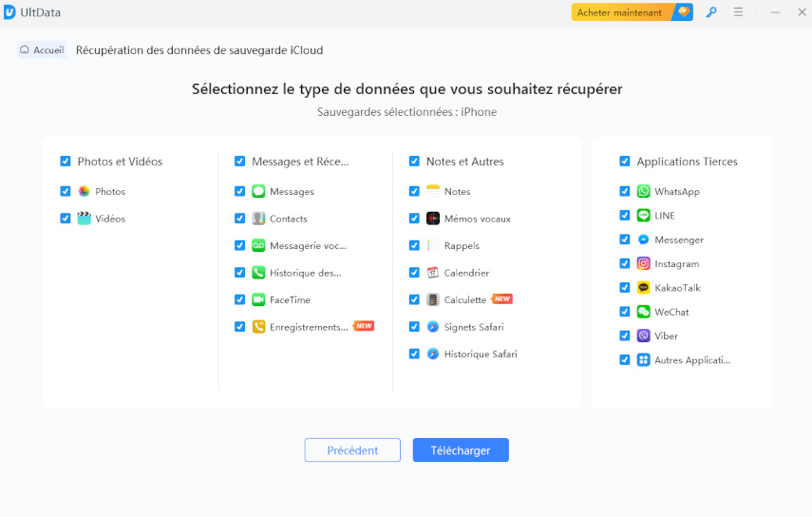Toggle the Vidéos checkbox

click(66, 218)
